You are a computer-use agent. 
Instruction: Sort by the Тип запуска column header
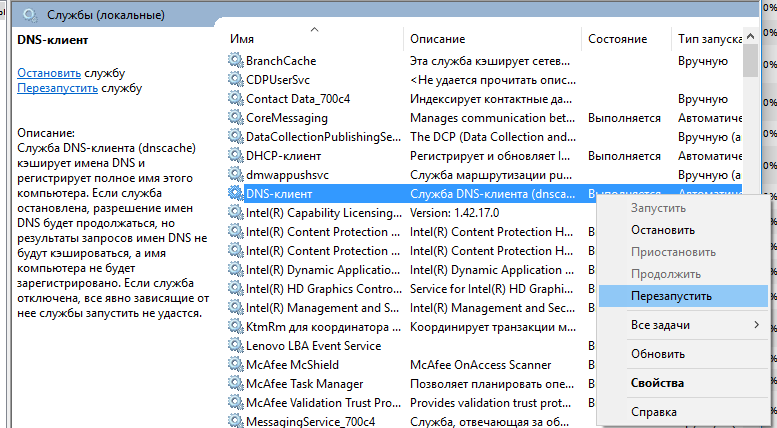(x=710, y=39)
